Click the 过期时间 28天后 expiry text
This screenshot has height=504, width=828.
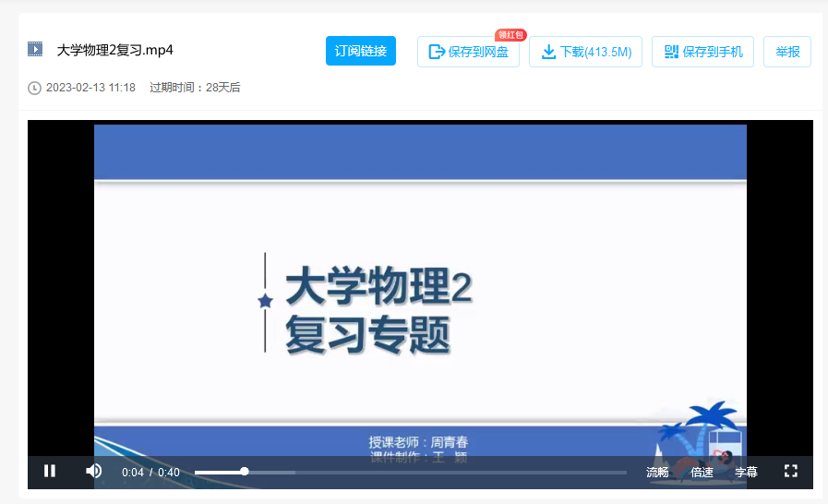click(x=195, y=88)
